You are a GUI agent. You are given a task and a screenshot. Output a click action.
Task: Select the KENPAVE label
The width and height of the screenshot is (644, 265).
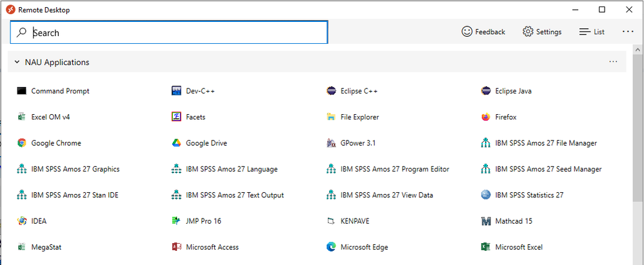(355, 221)
